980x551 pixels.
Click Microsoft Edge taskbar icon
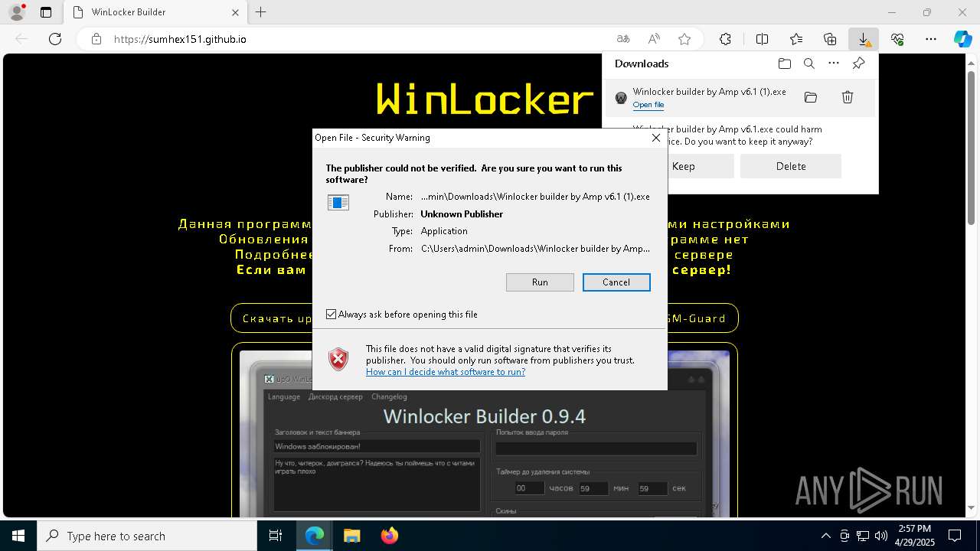tap(315, 536)
